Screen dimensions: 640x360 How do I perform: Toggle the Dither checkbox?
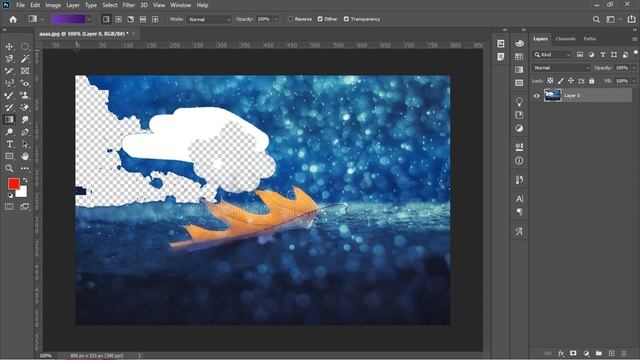click(x=320, y=19)
